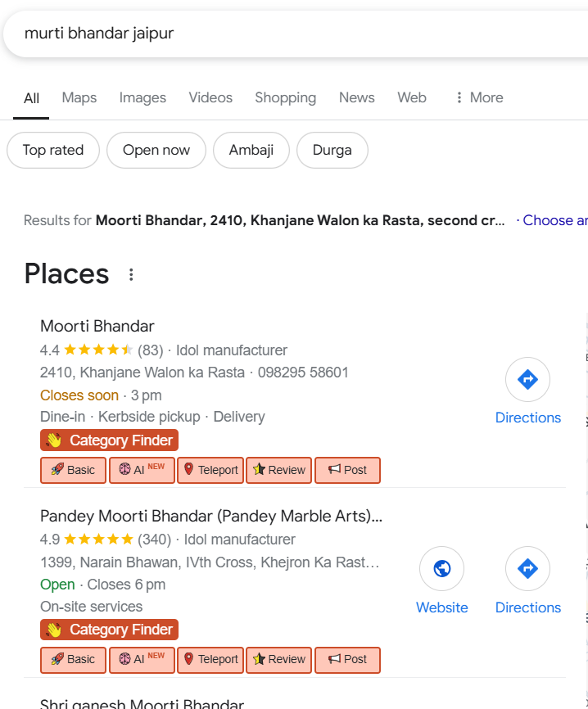Click Basic rocket button under Moorti Bhandar
Viewport: 588px width, 709px height.
73,470
